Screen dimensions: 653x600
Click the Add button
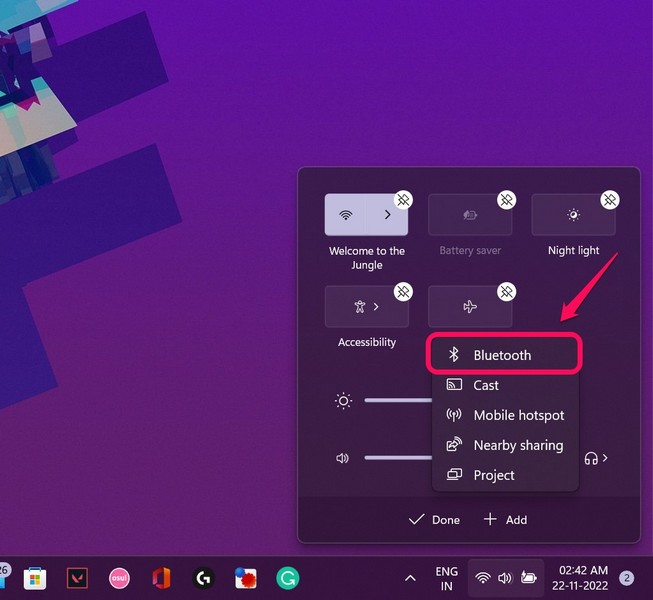506,520
